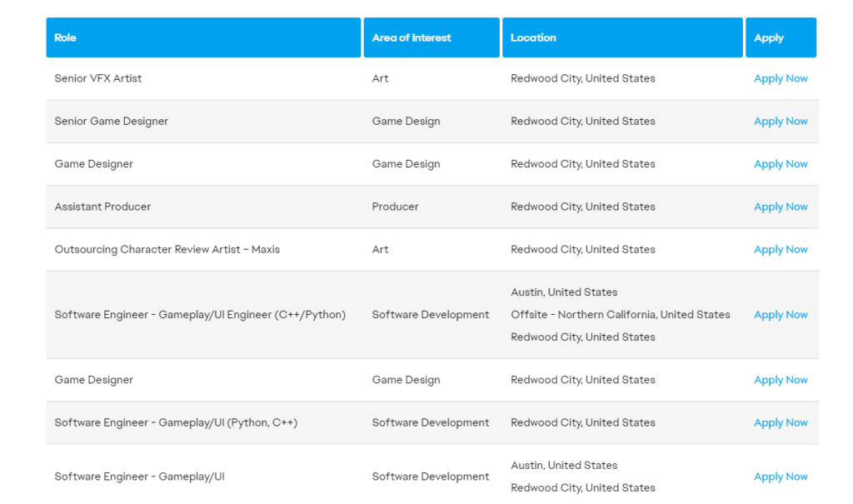
Task: Apply Now for Senior VFX Artist
Action: pyautogui.click(x=781, y=78)
